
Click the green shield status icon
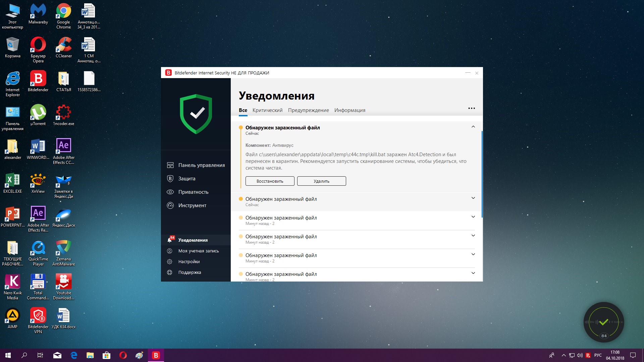click(x=196, y=114)
